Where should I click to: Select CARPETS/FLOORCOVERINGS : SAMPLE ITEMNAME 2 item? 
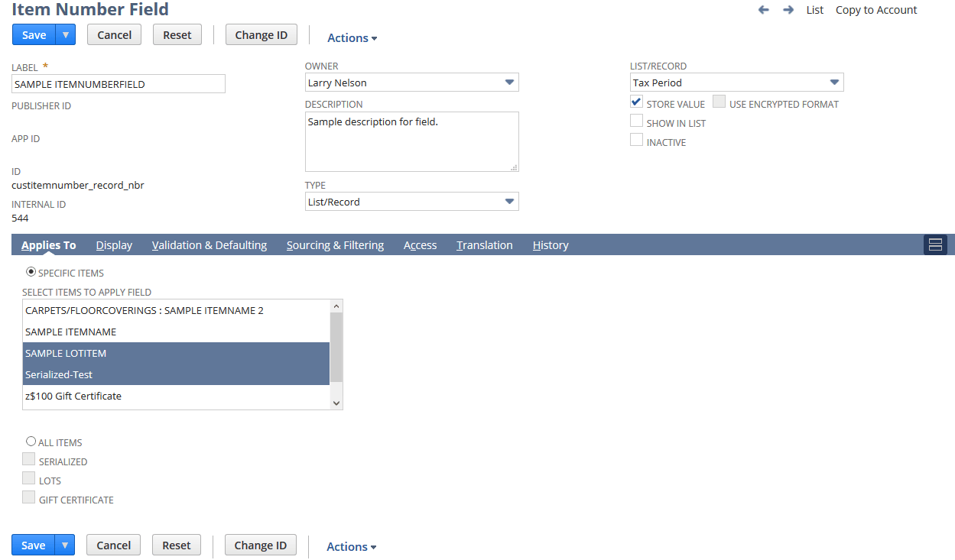pos(176,310)
